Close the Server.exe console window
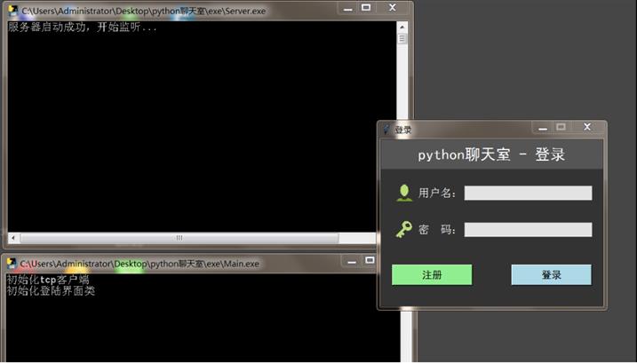Screen dimensions: 637x364 point(392,8)
